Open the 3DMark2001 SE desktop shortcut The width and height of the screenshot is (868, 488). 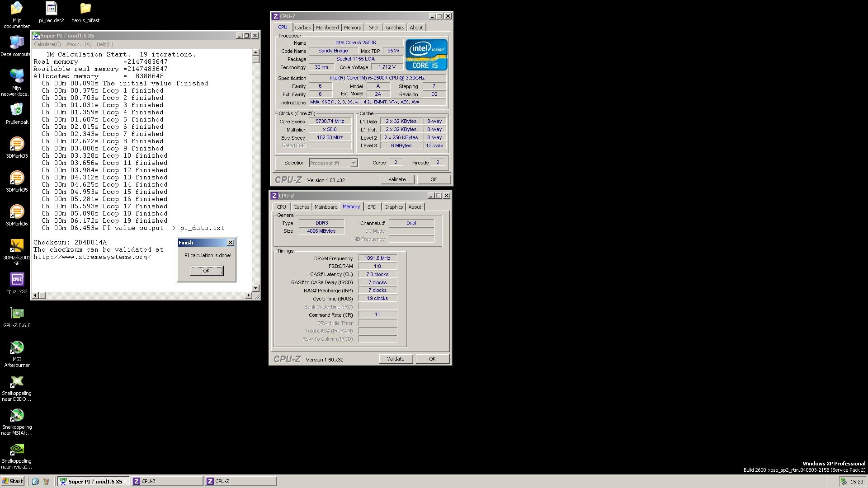[17, 246]
